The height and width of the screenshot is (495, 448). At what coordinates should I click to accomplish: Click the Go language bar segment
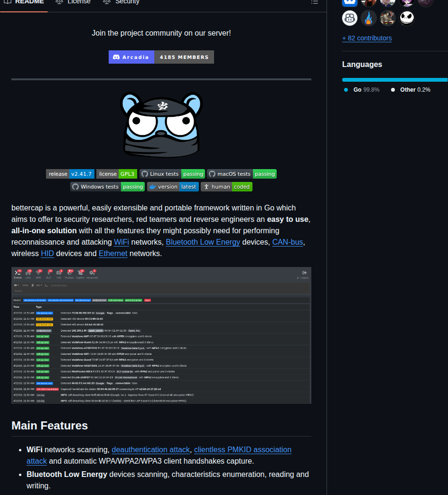[394, 80]
